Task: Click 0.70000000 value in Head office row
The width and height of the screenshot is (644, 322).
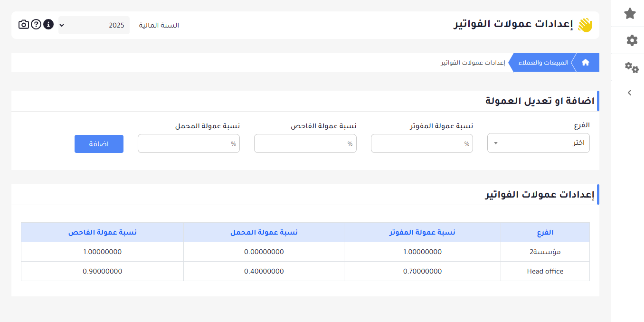Action: pyautogui.click(x=423, y=271)
